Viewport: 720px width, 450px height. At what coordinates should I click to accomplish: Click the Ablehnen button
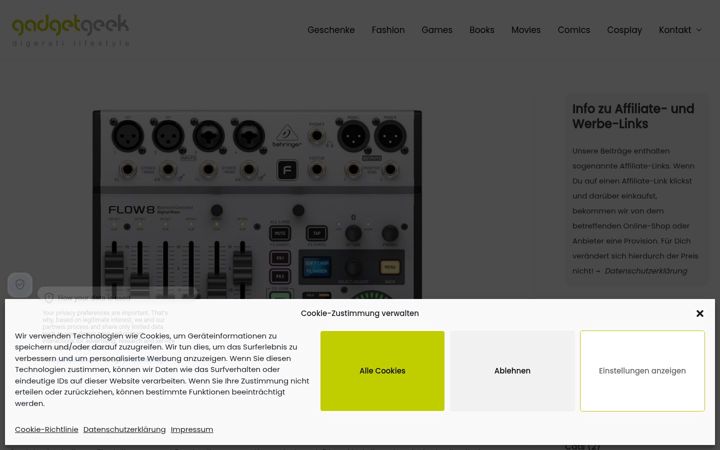[512, 371]
